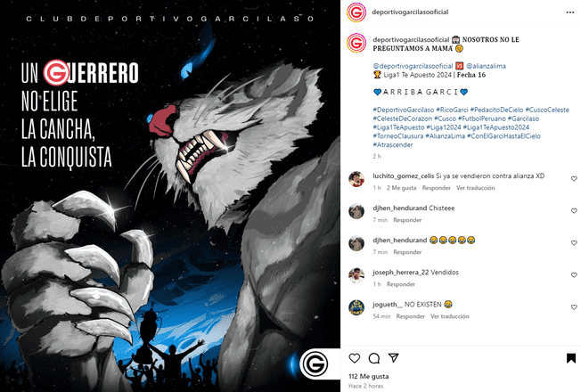Screen dimensions: 581x392
Task: Share the post via paper plane icon
Action: [x=393, y=358]
